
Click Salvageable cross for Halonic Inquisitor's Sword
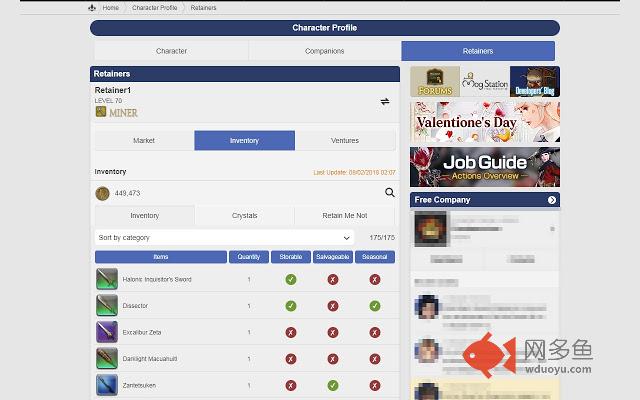333,280
